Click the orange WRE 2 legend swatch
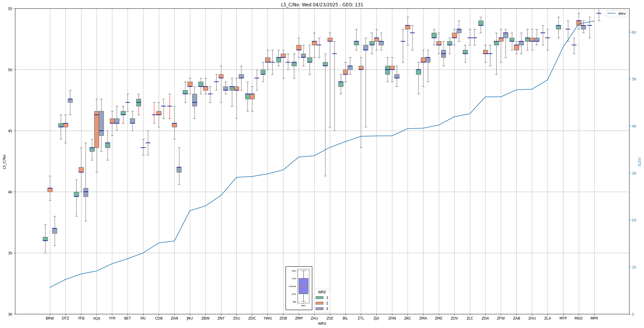The height and width of the screenshot is (328, 644). [319, 303]
